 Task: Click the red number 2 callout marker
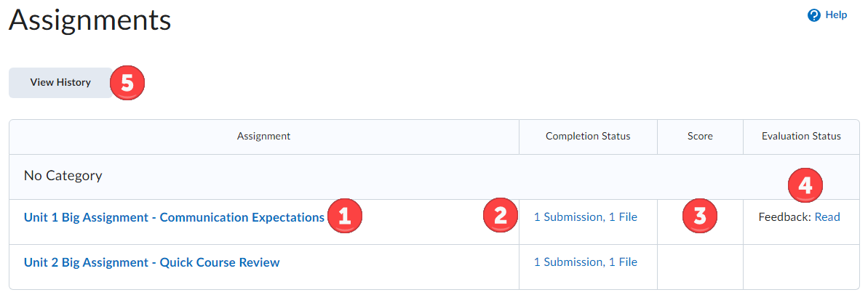(x=500, y=215)
